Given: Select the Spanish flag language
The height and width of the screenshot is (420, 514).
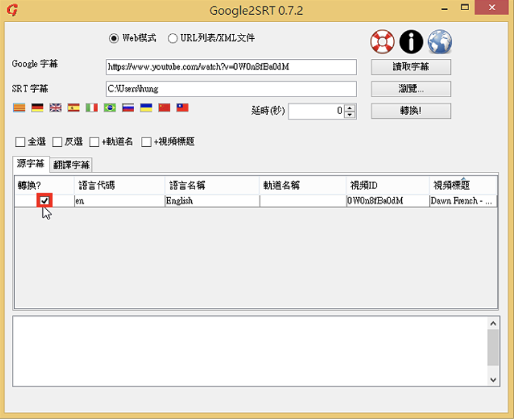Looking at the screenshot, I should tap(73, 107).
